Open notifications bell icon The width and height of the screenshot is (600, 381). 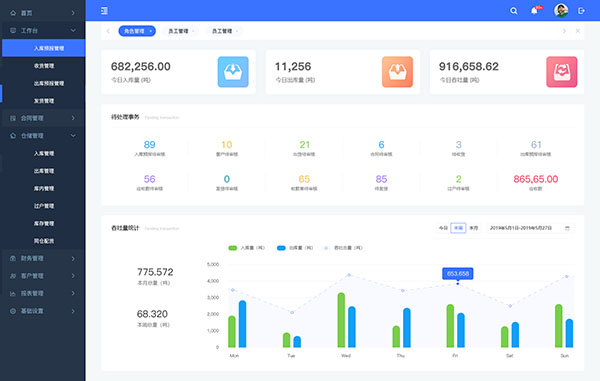point(534,11)
